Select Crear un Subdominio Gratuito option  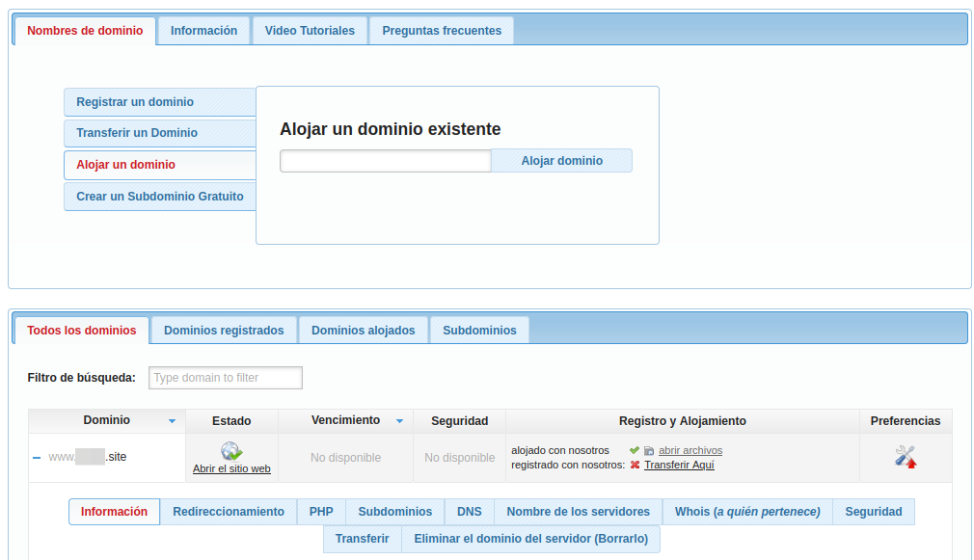coord(160,197)
